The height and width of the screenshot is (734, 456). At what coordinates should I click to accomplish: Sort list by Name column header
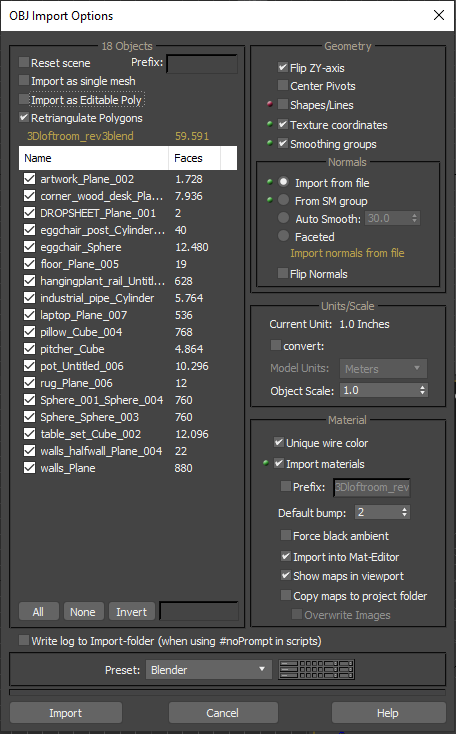94,158
